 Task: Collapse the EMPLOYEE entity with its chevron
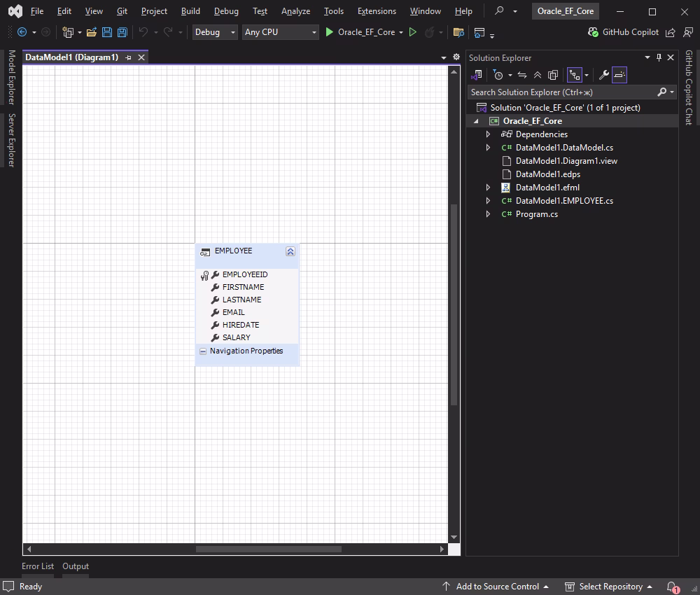click(x=290, y=251)
